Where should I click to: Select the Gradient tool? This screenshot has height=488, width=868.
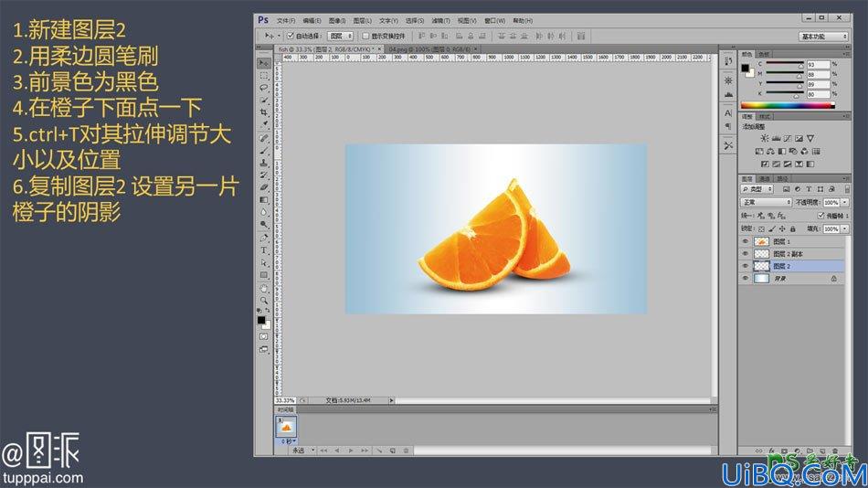264,199
